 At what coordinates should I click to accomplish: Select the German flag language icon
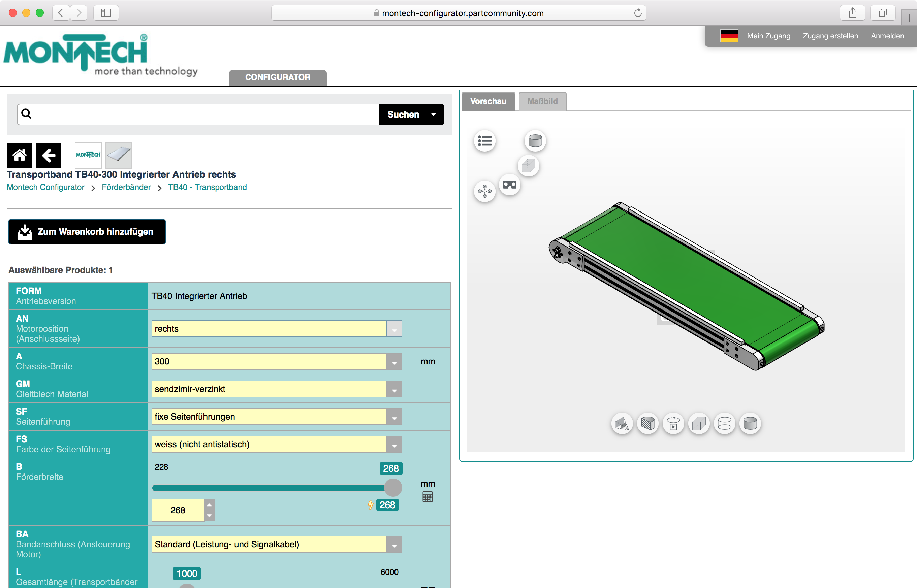(729, 36)
